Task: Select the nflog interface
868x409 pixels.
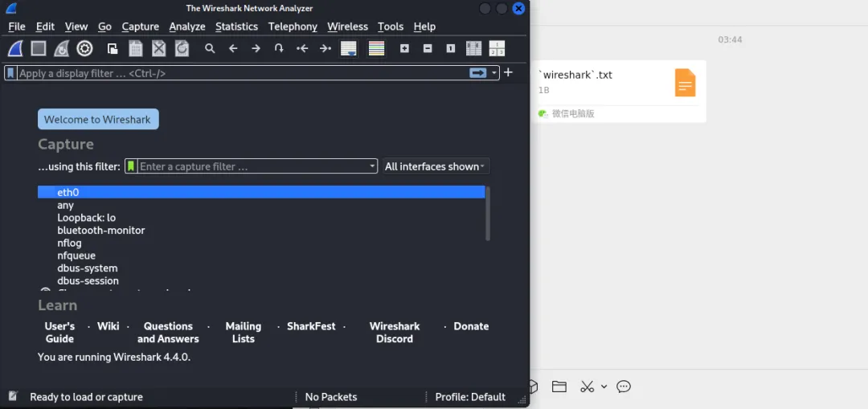Action: click(x=261, y=243)
